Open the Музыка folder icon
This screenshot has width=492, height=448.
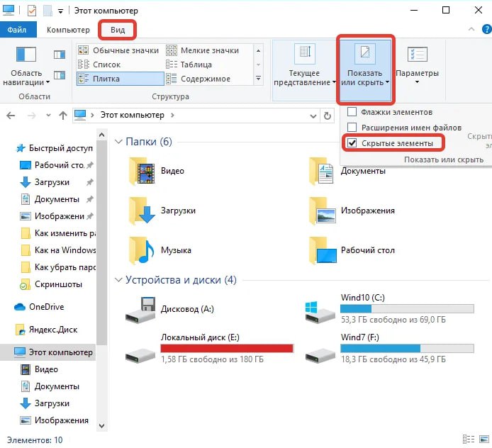[x=142, y=250]
